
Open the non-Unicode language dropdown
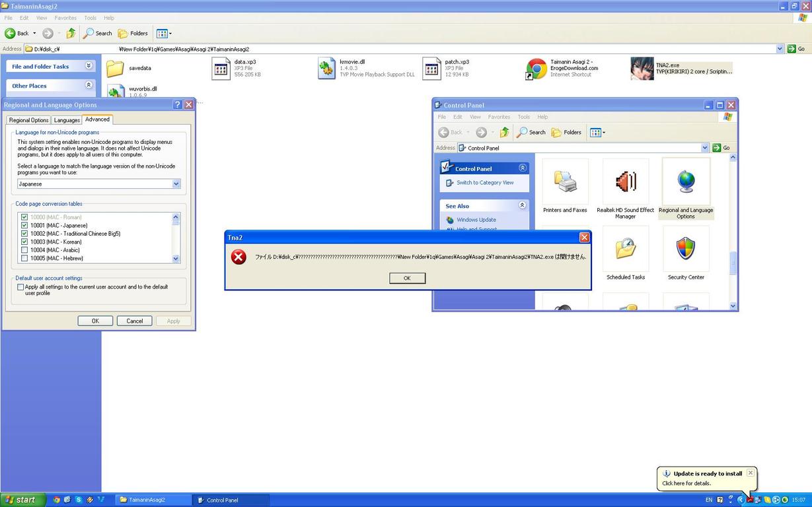pyautogui.click(x=176, y=184)
